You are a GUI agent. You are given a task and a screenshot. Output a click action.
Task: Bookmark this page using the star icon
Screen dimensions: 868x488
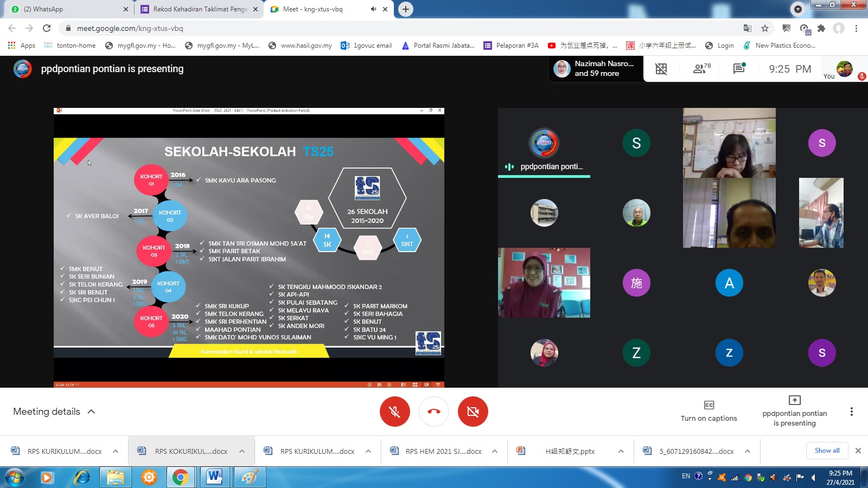[x=765, y=28]
